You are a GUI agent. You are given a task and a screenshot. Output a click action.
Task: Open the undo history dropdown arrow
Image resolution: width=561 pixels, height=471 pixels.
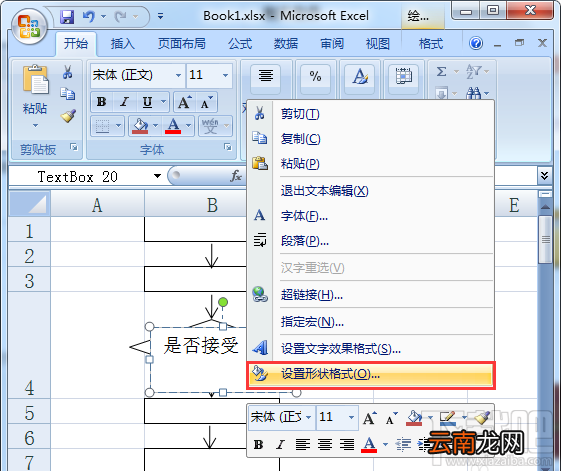pyautogui.click(x=103, y=16)
